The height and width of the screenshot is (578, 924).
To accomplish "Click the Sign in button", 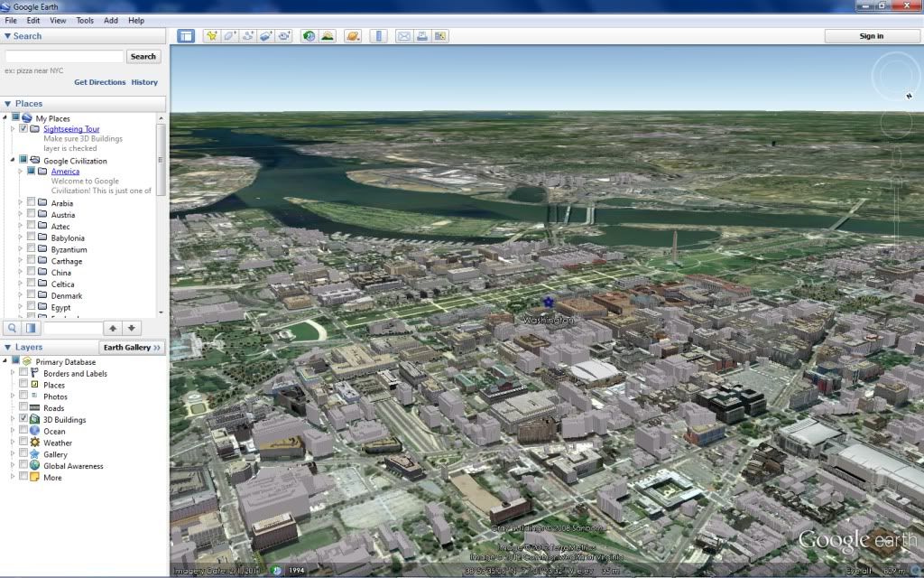I will click(871, 36).
